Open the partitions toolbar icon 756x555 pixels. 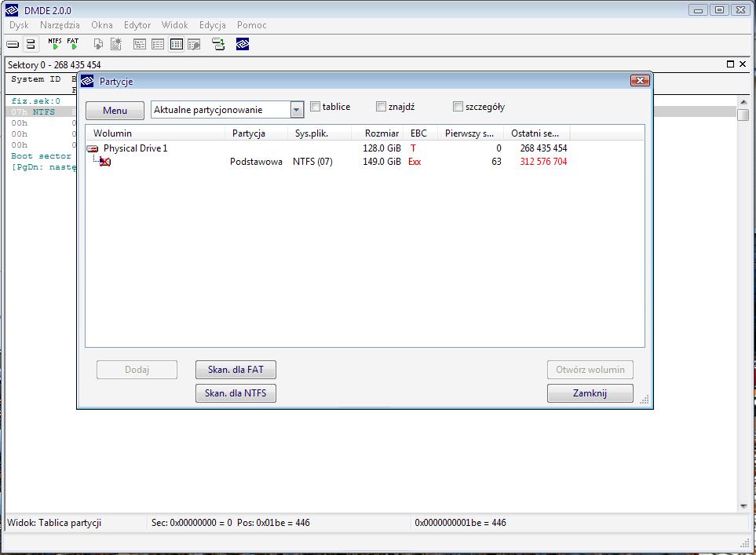pyautogui.click(x=31, y=45)
